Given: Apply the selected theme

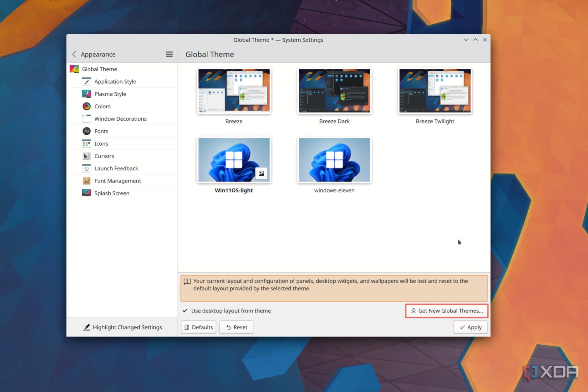Looking at the screenshot, I should 470,327.
